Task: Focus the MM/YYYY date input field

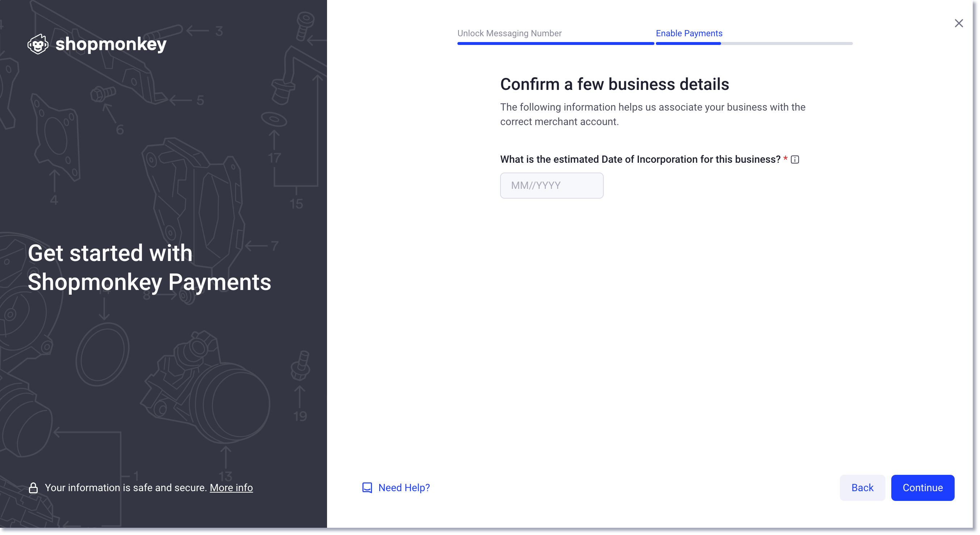Action: (551, 186)
